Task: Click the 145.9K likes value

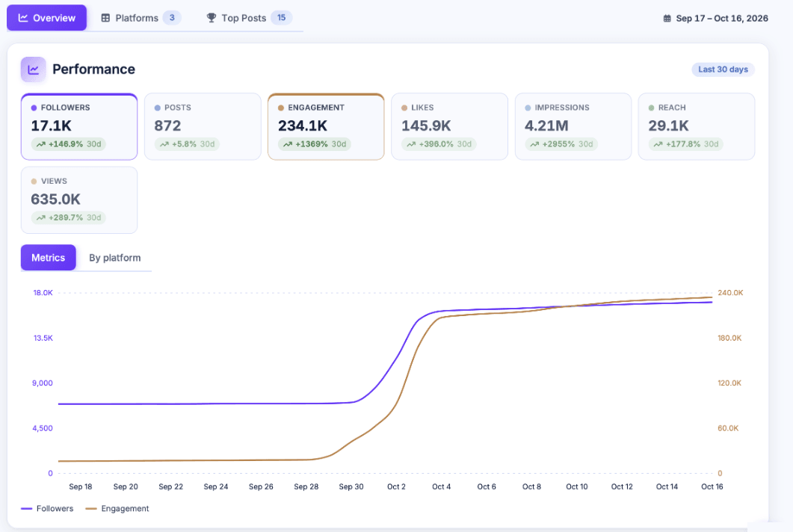Action: [x=426, y=126]
